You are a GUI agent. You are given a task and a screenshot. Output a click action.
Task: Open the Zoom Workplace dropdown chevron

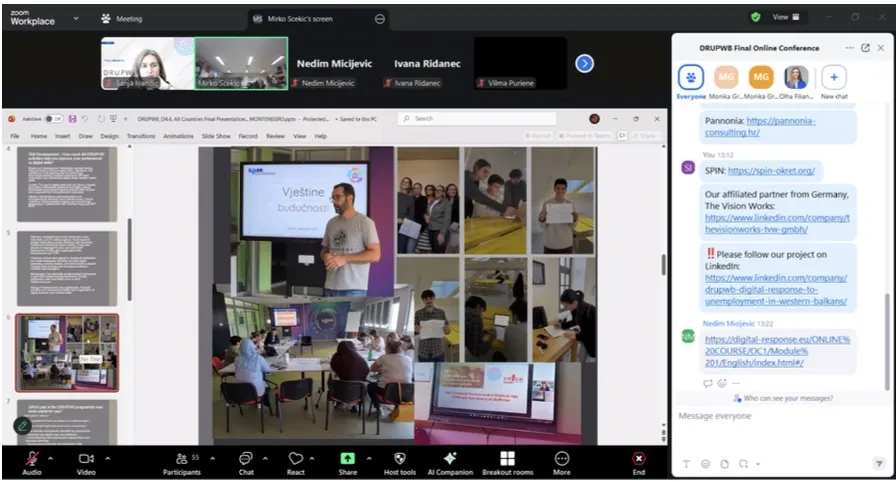pos(76,18)
